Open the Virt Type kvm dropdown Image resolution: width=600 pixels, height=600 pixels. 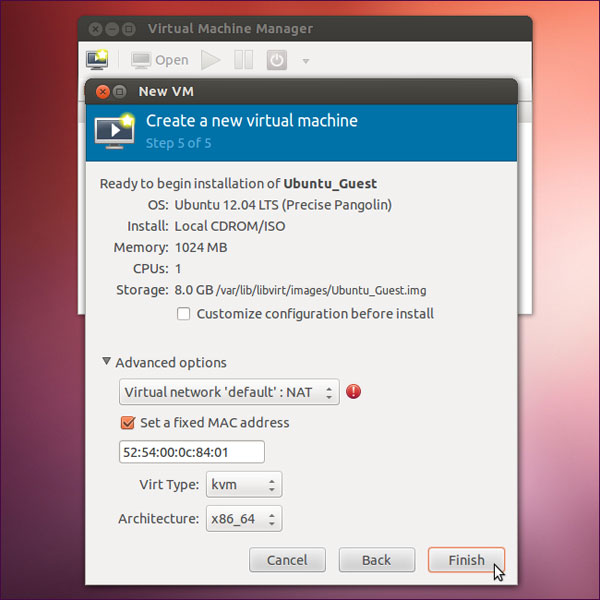(244, 484)
